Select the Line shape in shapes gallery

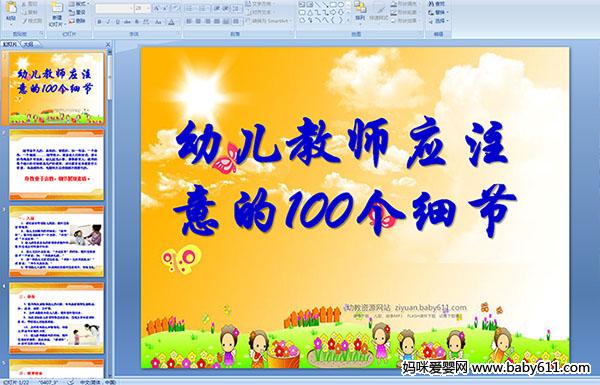(x=318, y=4)
